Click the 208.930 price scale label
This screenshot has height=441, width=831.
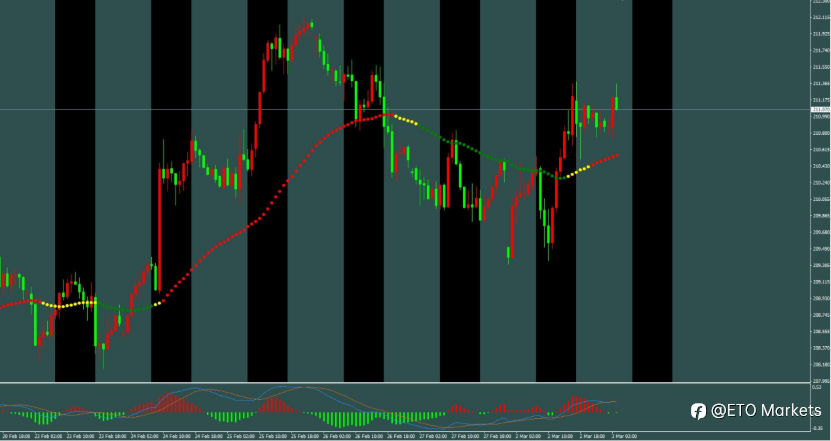click(821, 298)
